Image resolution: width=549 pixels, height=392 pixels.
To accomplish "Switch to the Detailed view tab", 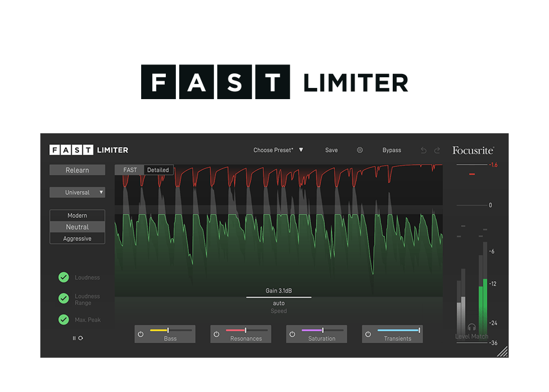I will (158, 170).
